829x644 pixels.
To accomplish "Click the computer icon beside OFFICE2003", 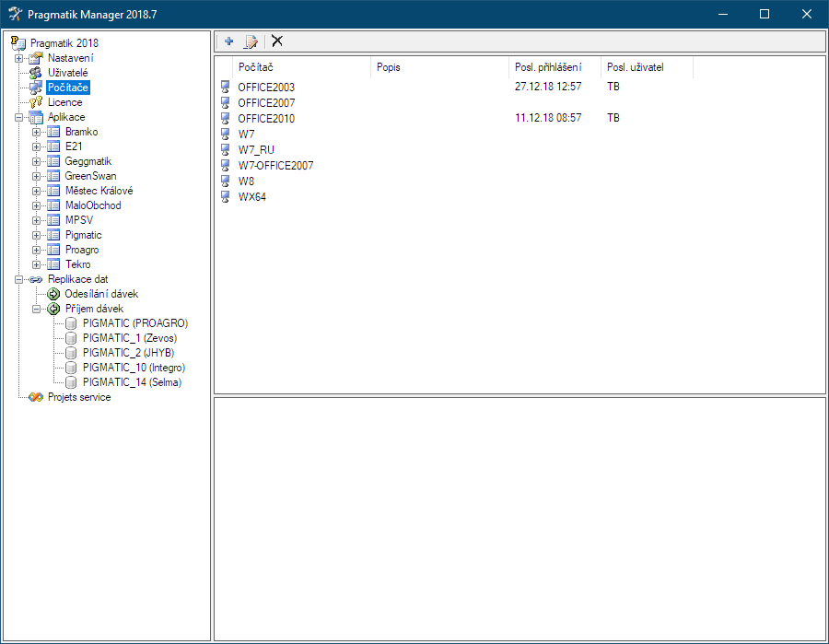I will (226, 87).
